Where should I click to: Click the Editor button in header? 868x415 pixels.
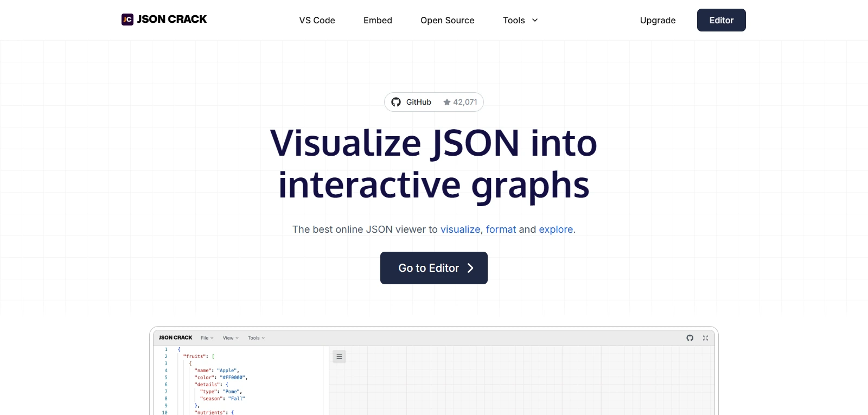722,20
